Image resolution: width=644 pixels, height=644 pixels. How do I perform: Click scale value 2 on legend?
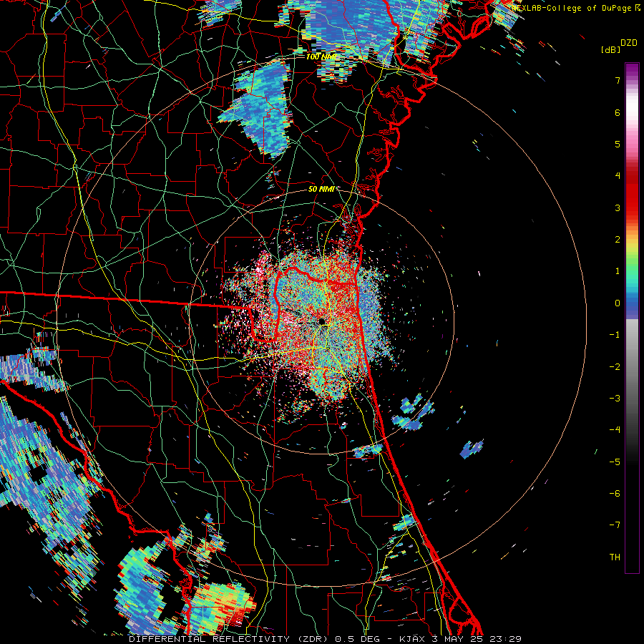point(618,239)
